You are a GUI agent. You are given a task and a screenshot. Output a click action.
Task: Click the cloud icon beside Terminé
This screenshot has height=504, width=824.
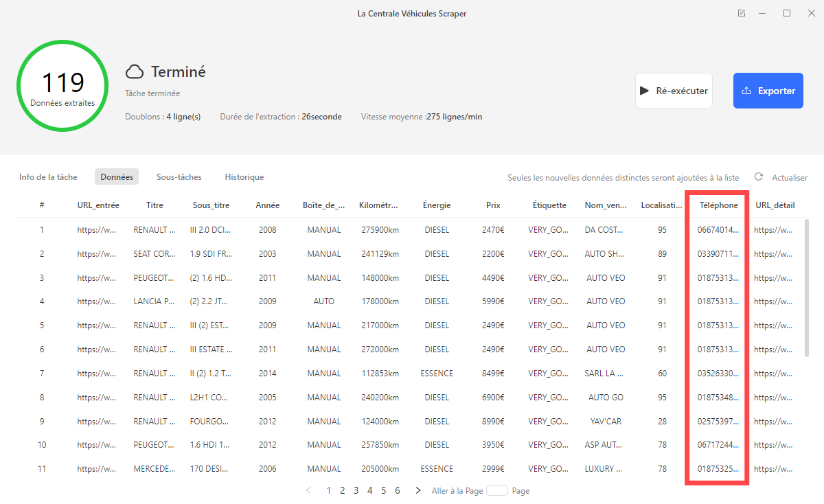(135, 71)
